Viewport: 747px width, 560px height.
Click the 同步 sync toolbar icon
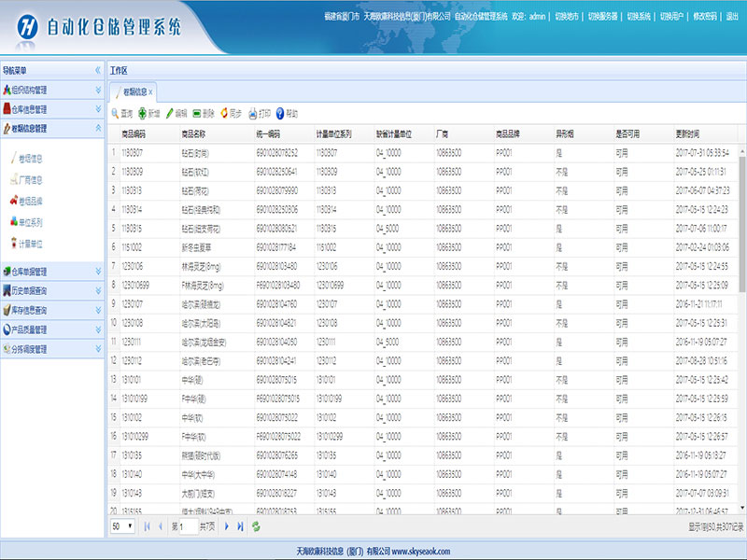pos(224,113)
